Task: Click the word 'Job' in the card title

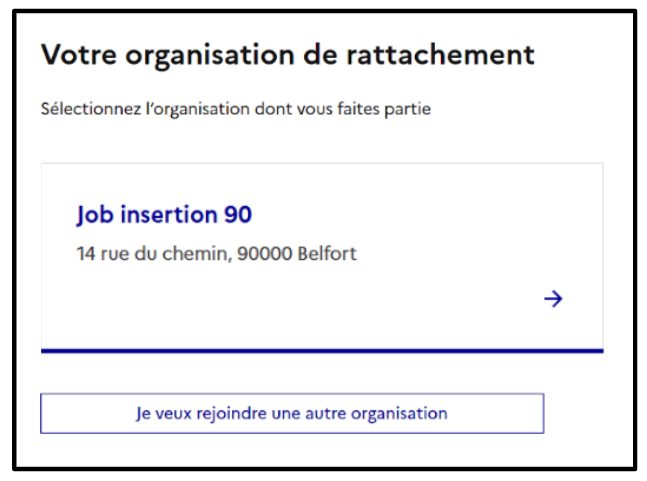Action: coord(95,215)
